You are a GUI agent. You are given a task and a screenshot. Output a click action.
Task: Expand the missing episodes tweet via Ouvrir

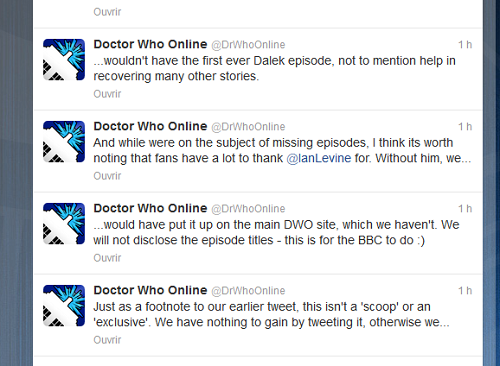click(x=107, y=176)
